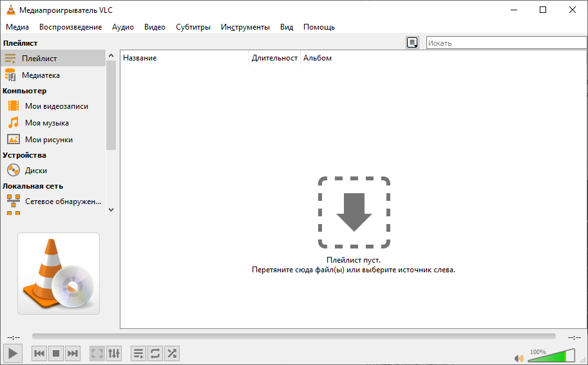Sort by Длительность column header

274,58
